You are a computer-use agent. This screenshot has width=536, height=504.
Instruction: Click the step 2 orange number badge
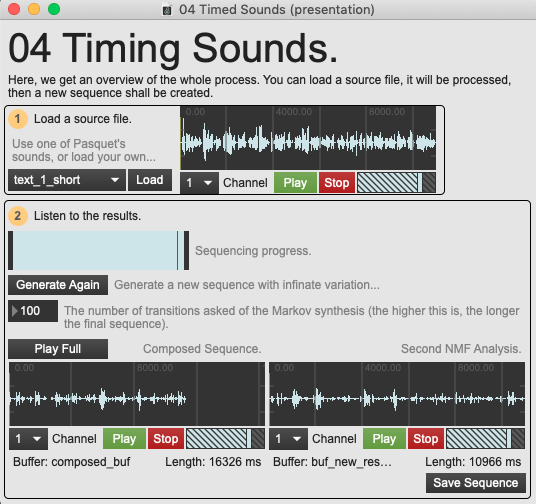(18, 216)
